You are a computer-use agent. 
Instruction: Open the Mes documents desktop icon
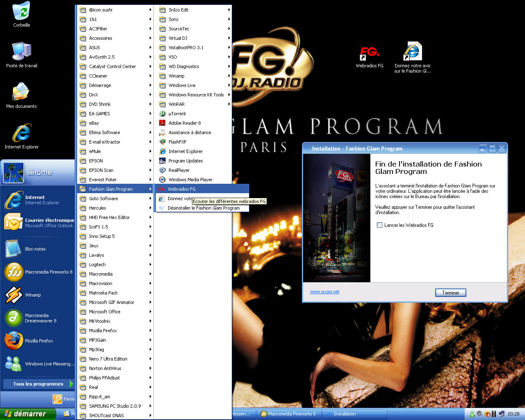[x=21, y=96]
